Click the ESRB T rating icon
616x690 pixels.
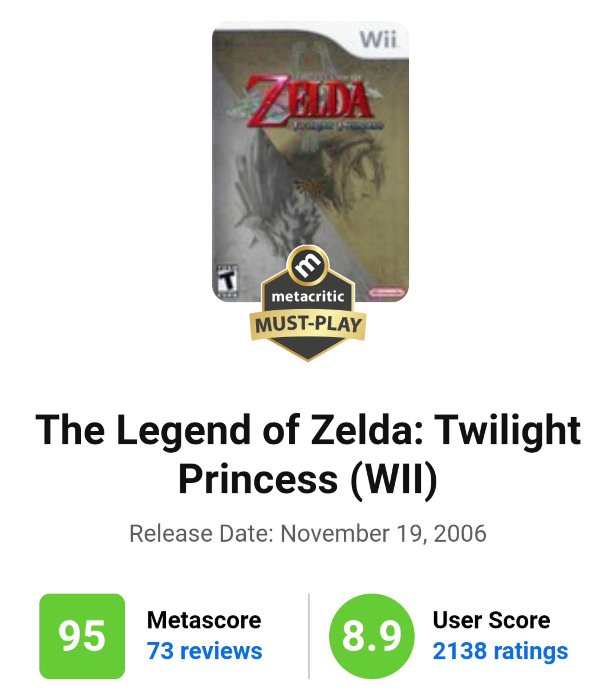[x=227, y=281]
